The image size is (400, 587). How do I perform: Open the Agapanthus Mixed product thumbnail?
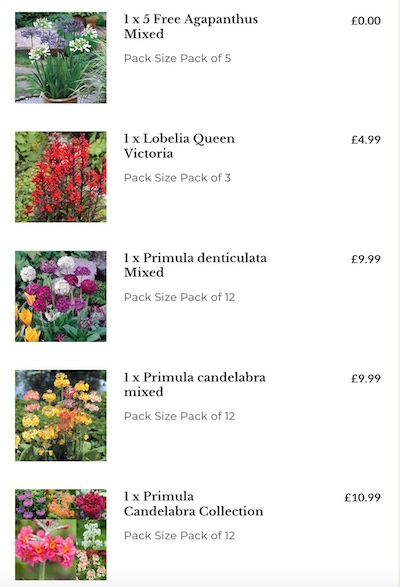(61, 58)
